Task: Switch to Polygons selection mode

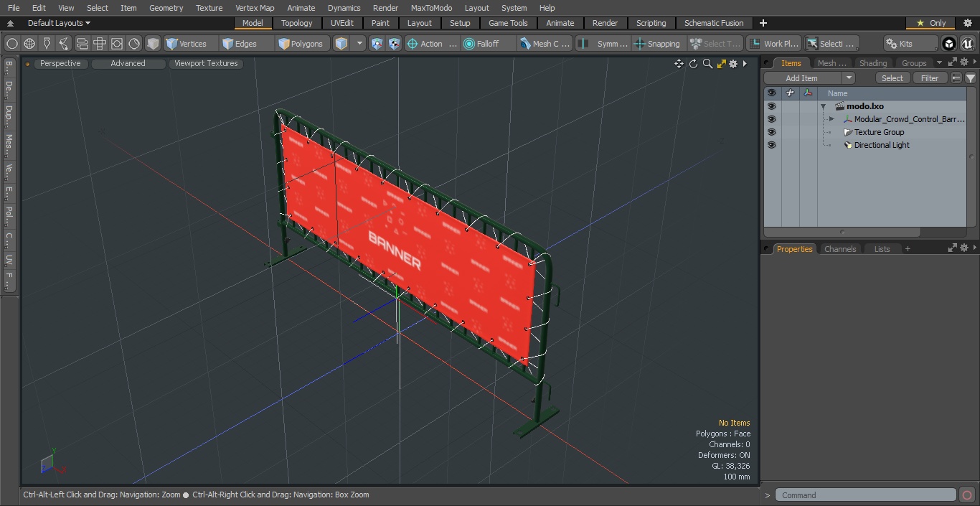Action: click(303, 44)
